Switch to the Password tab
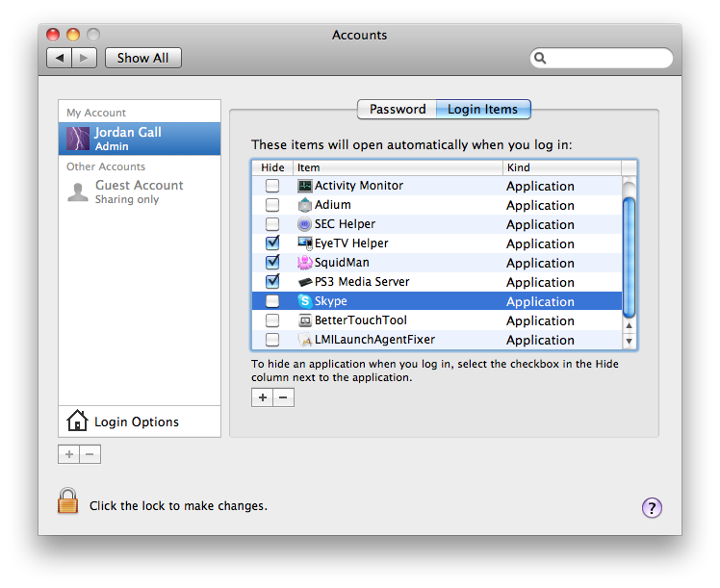 [398, 110]
